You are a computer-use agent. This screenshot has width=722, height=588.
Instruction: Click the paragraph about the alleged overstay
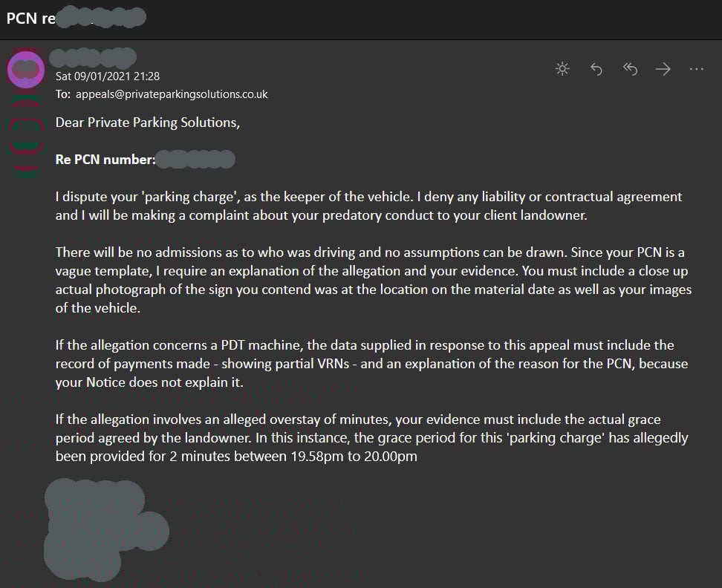[371, 438]
